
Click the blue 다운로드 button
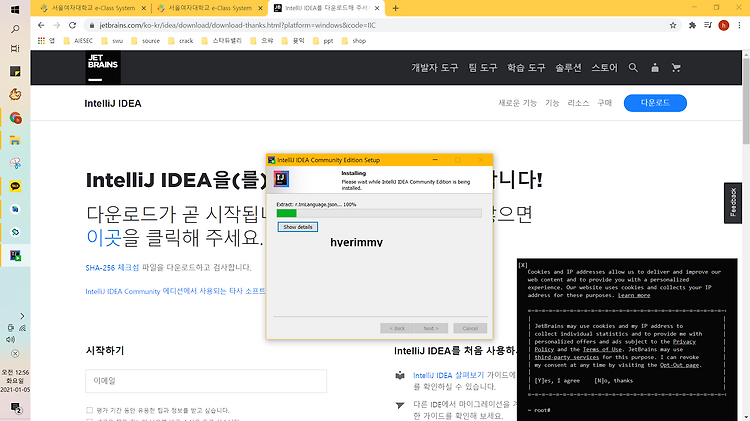click(655, 103)
